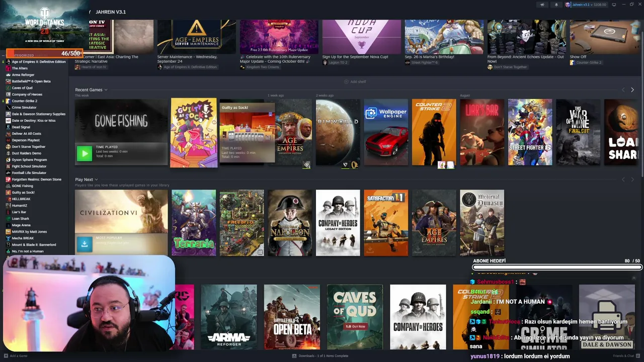Open Wallpaper Engine cover in Recent Games

pyautogui.click(x=386, y=132)
